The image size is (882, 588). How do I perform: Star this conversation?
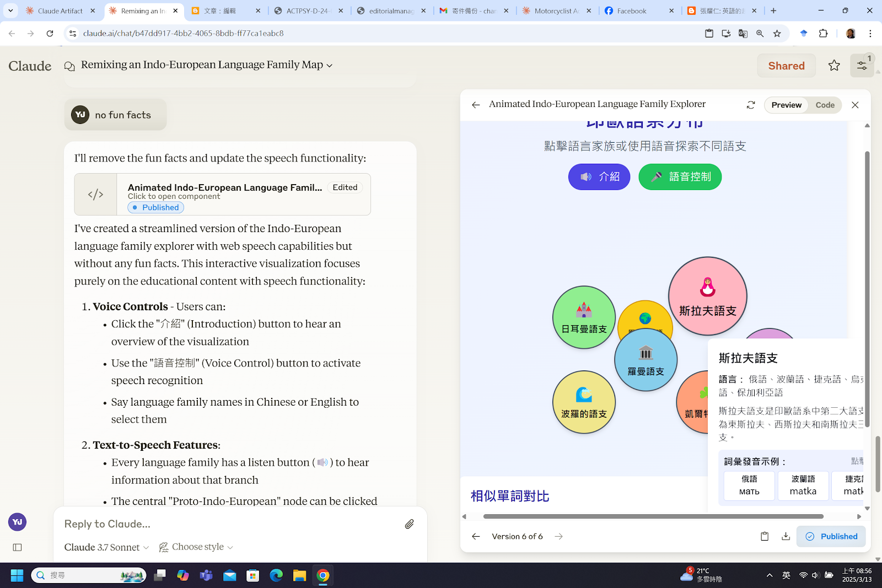pos(834,66)
